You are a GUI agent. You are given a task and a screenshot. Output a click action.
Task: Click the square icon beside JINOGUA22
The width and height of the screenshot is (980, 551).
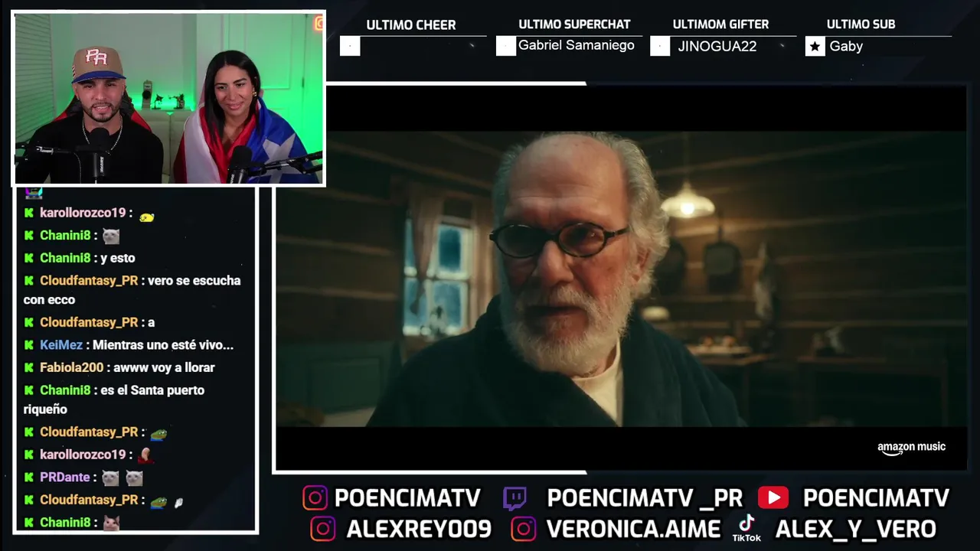point(659,47)
